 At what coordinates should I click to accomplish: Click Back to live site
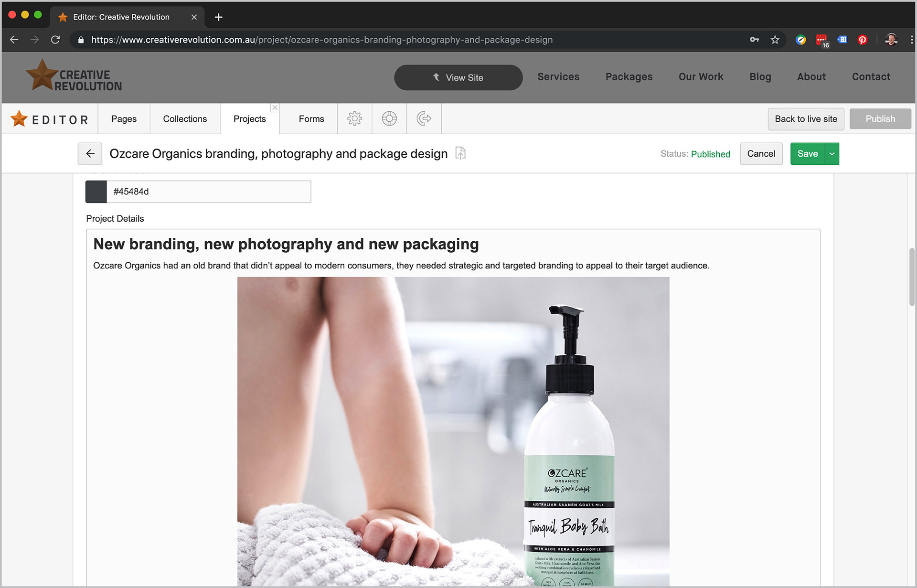806,118
